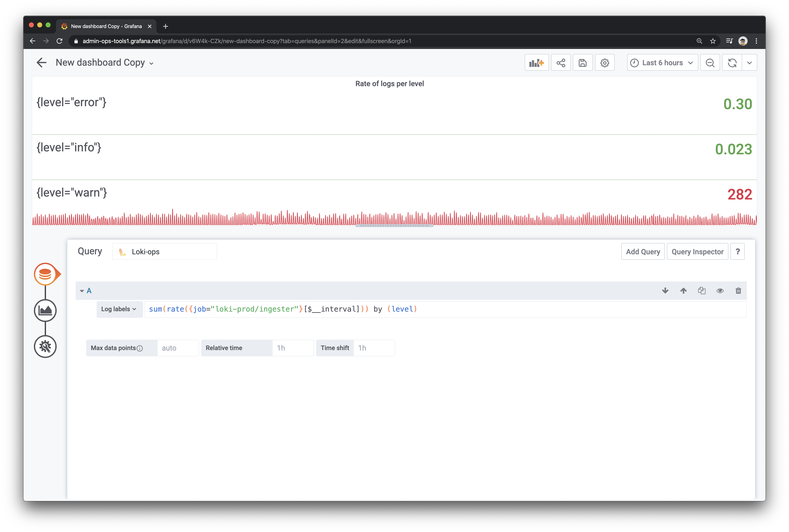789x532 pixels.
Task: Open dashboard settings via the gear icon
Action: pyautogui.click(x=605, y=63)
